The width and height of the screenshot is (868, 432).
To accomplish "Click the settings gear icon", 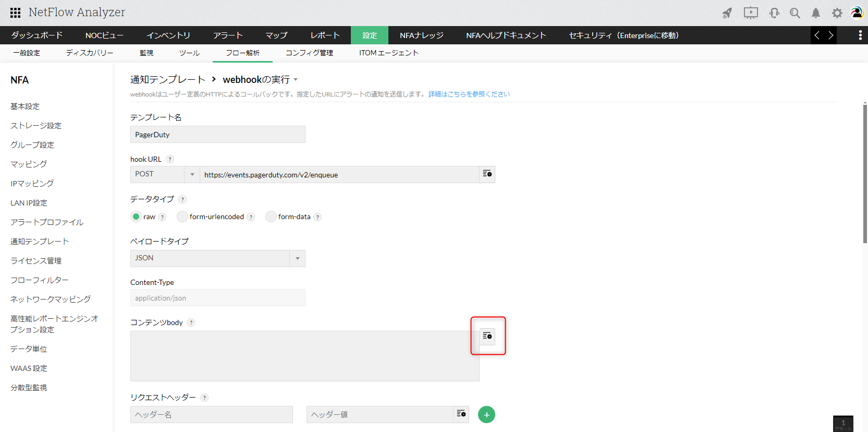I will (837, 13).
